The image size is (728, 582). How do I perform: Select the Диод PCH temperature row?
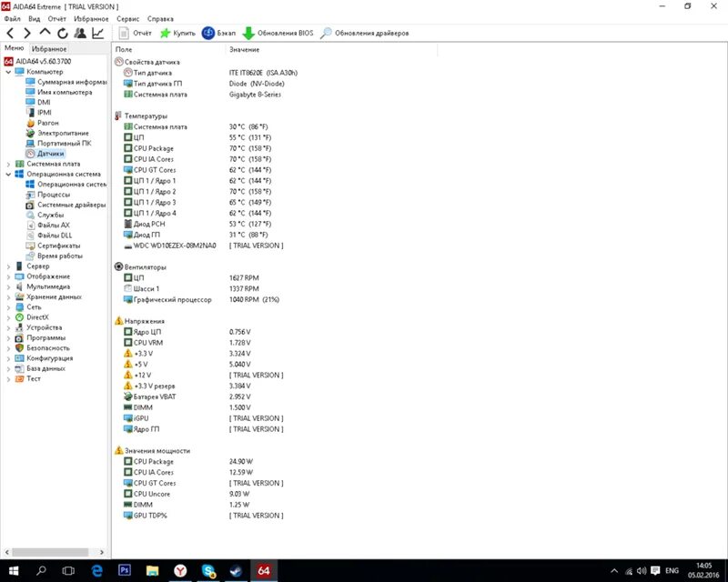point(197,225)
